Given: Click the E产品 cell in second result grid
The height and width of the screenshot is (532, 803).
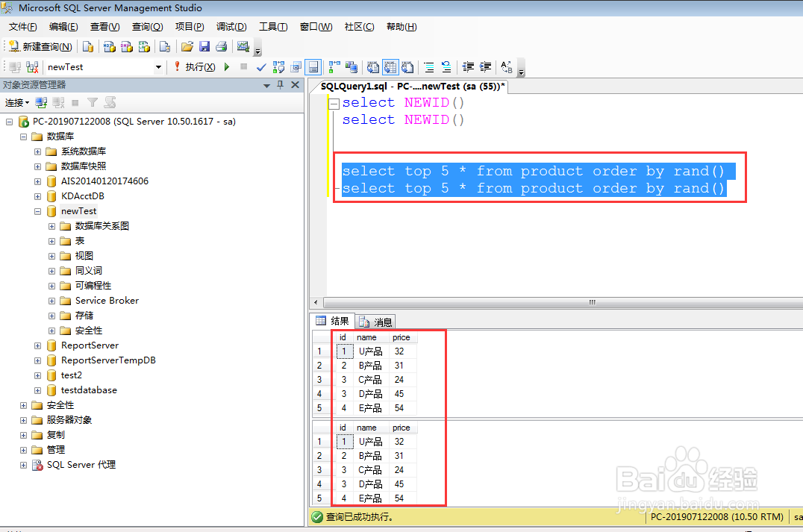Looking at the screenshot, I should (371, 498).
